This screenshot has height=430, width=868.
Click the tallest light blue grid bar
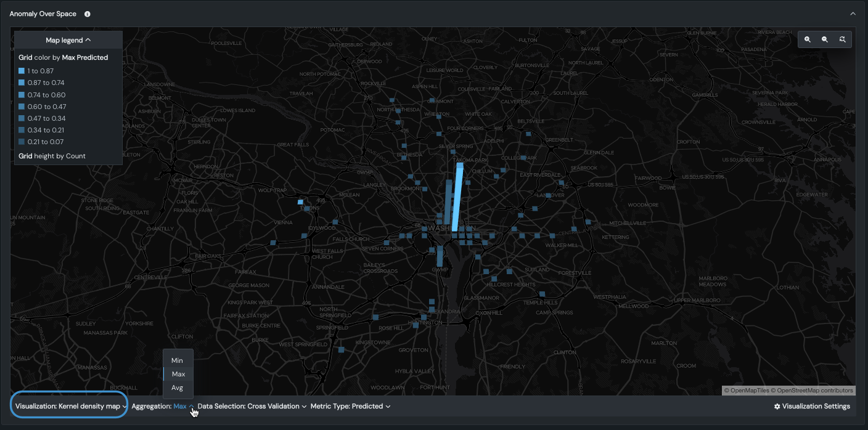coord(457,197)
